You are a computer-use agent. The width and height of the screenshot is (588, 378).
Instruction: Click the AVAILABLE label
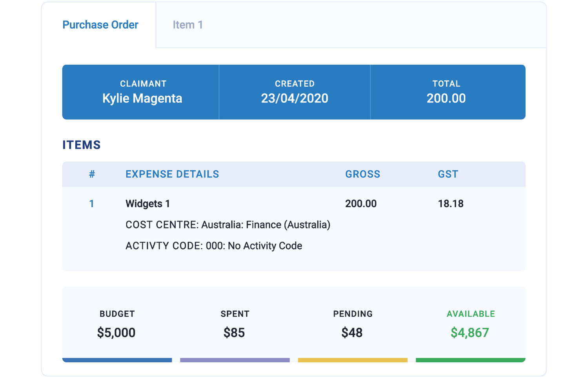(x=471, y=314)
